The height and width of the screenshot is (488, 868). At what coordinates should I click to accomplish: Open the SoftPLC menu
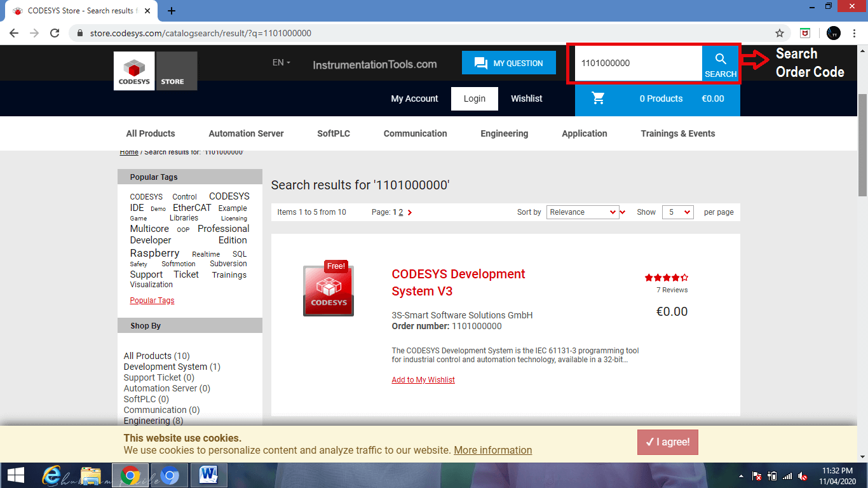pos(334,133)
